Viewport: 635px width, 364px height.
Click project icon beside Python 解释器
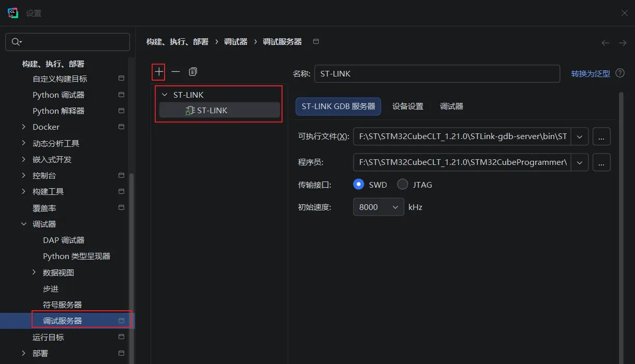(x=122, y=111)
